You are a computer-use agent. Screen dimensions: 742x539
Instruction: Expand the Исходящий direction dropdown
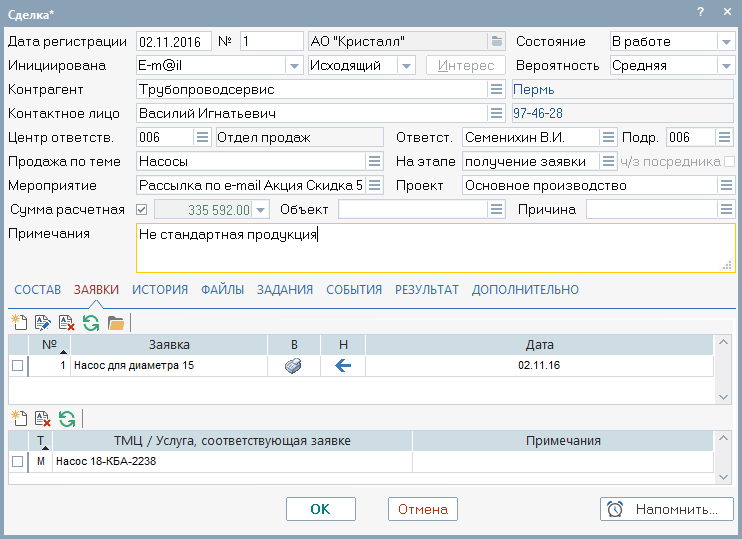click(406, 66)
